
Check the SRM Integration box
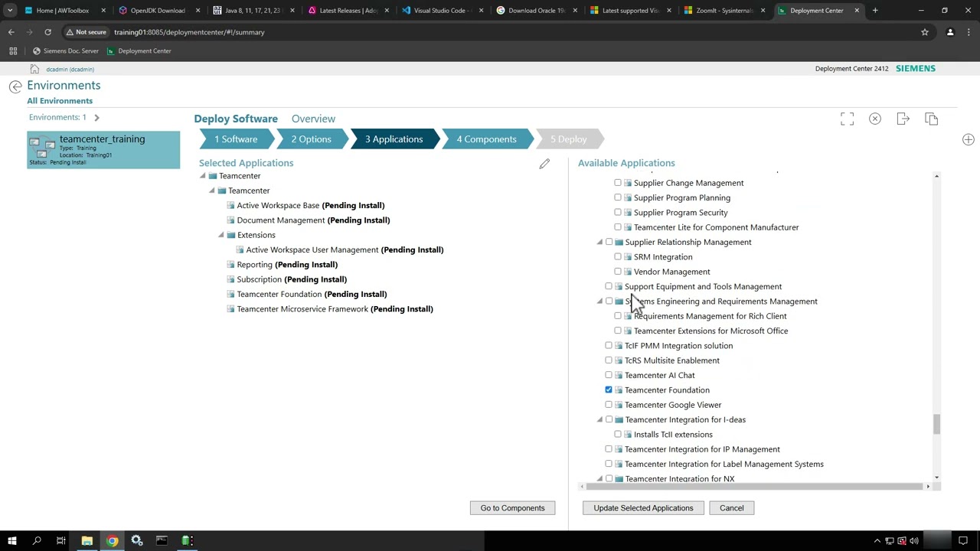(618, 257)
